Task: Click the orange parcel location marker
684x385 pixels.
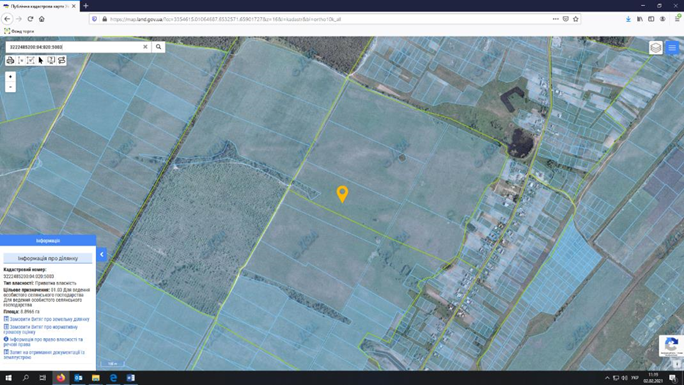Action: pyautogui.click(x=342, y=194)
